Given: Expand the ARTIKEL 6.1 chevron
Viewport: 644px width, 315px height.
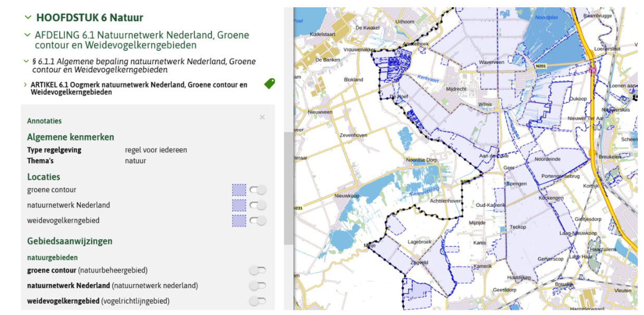Looking at the screenshot, I should [x=25, y=84].
